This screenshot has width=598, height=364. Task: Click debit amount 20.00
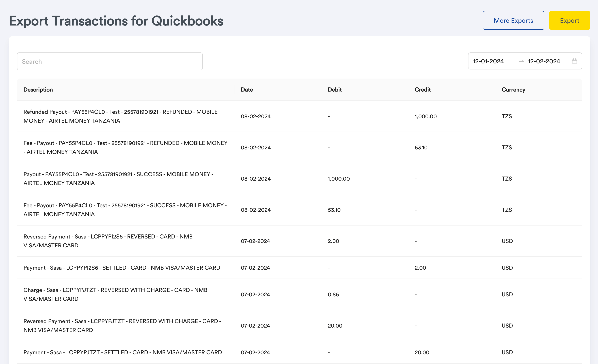[335, 326]
